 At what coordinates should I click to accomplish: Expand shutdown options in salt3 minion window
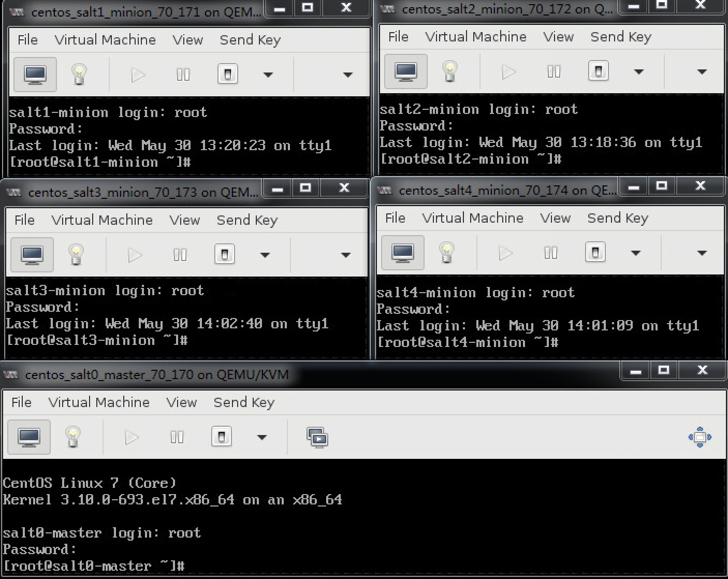click(x=265, y=255)
